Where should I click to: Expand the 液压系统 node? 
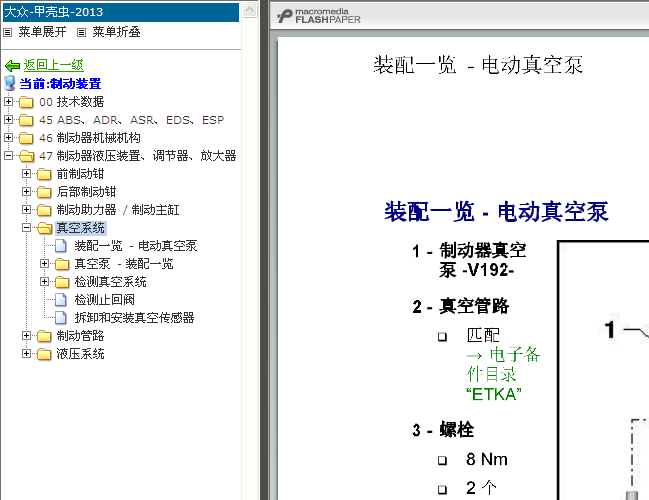pyautogui.click(x=26, y=353)
